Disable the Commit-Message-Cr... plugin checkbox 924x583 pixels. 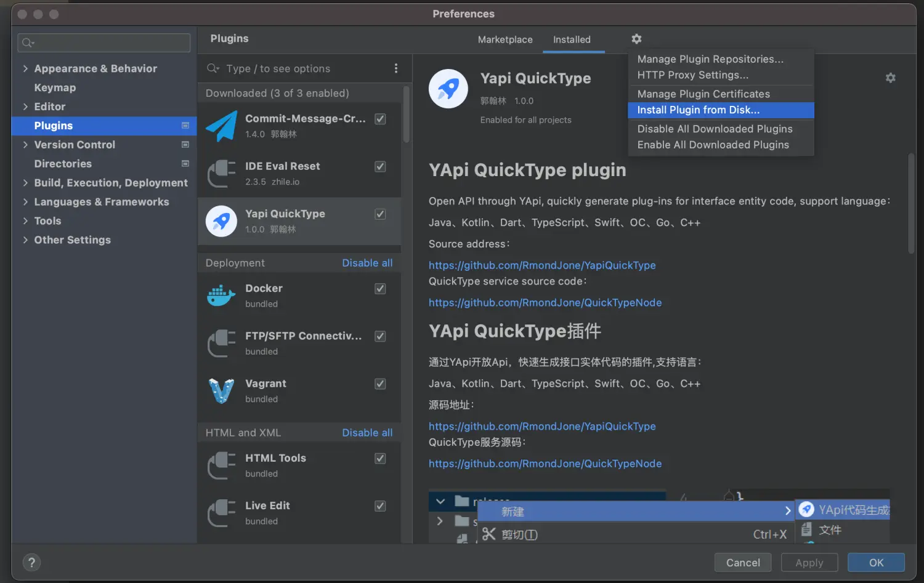[380, 119]
